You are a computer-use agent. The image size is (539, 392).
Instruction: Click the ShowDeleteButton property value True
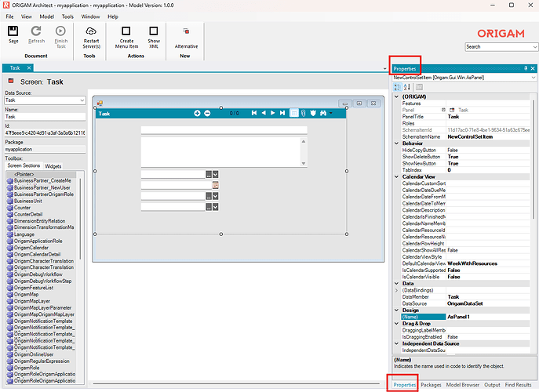click(488, 157)
